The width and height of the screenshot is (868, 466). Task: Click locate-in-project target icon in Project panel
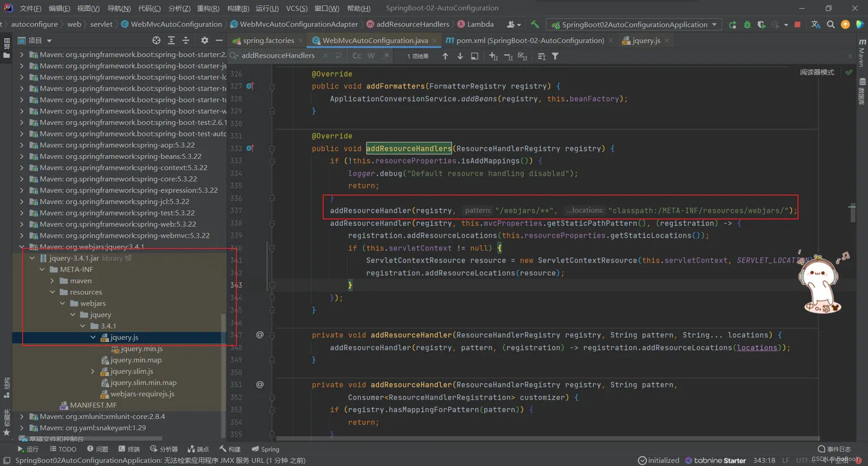point(156,40)
